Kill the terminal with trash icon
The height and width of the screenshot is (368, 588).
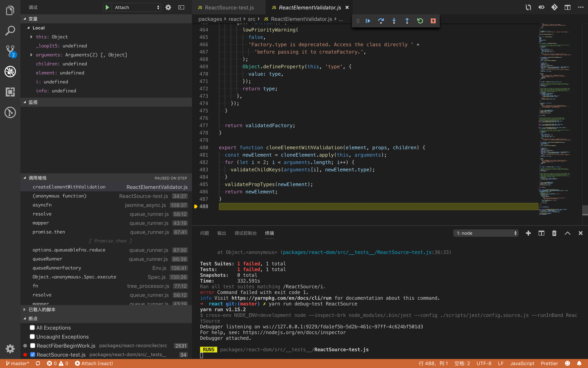[x=554, y=233]
